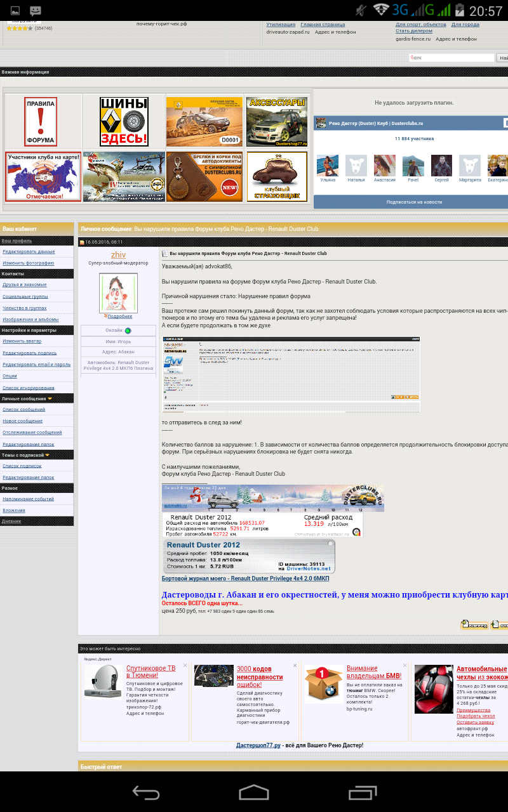Focus the Яндекс search input field

[x=451, y=58]
